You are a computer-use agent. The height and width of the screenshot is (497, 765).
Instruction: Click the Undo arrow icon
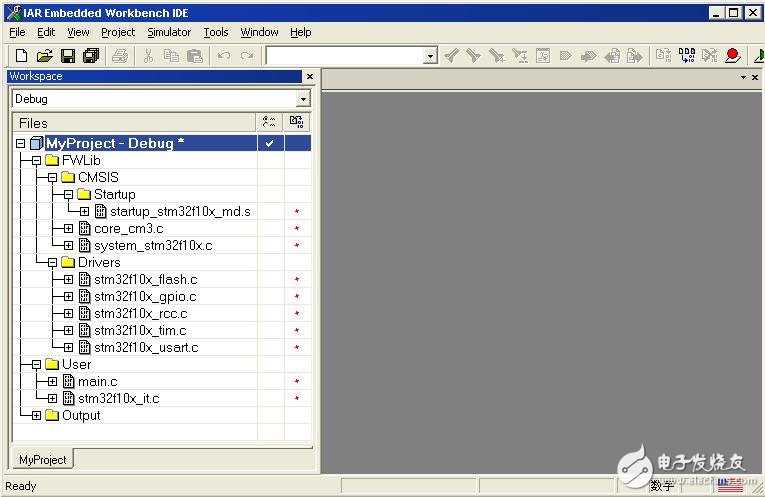tap(224, 56)
